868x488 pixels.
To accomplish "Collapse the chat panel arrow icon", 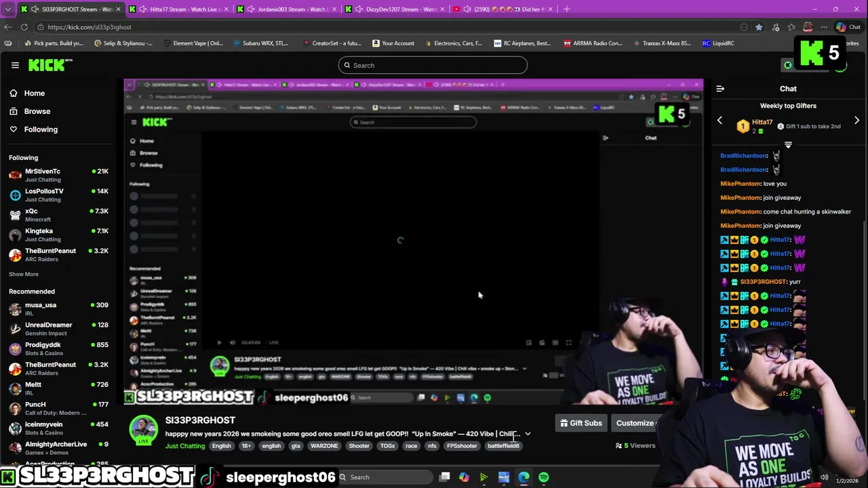I will (720, 89).
